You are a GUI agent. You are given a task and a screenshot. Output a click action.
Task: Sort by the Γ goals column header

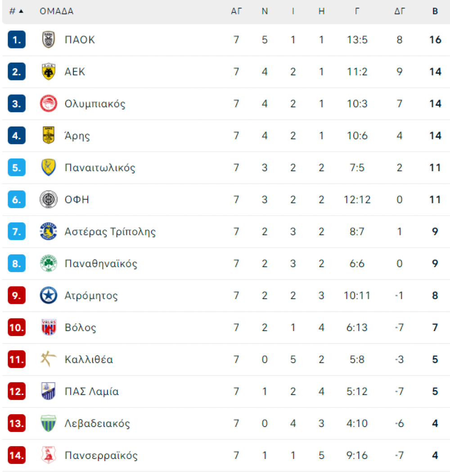click(357, 11)
